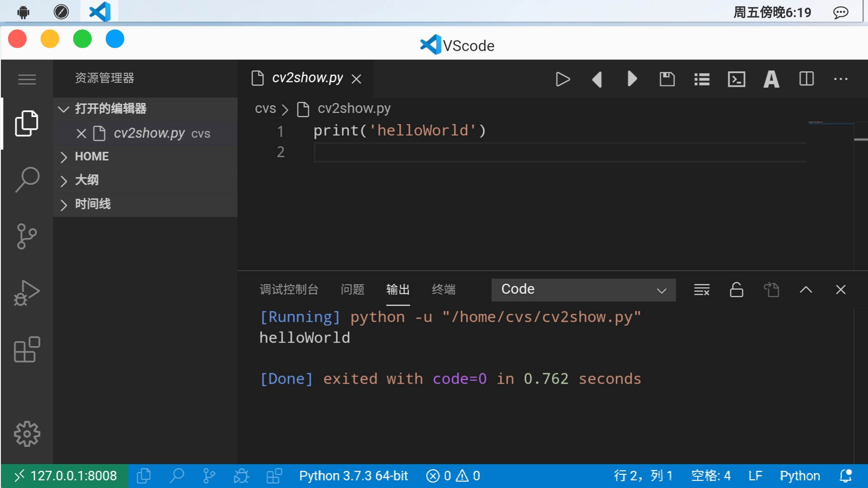The width and height of the screenshot is (868, 488).
Task: Open settings via the gear icon
Action: (x=27, y=434)
